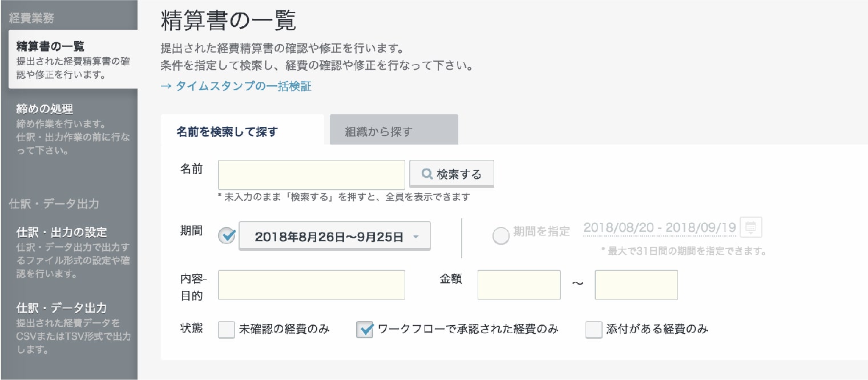
Task: Click the minimum 金額 input field
Action: [x=519, y=285]
